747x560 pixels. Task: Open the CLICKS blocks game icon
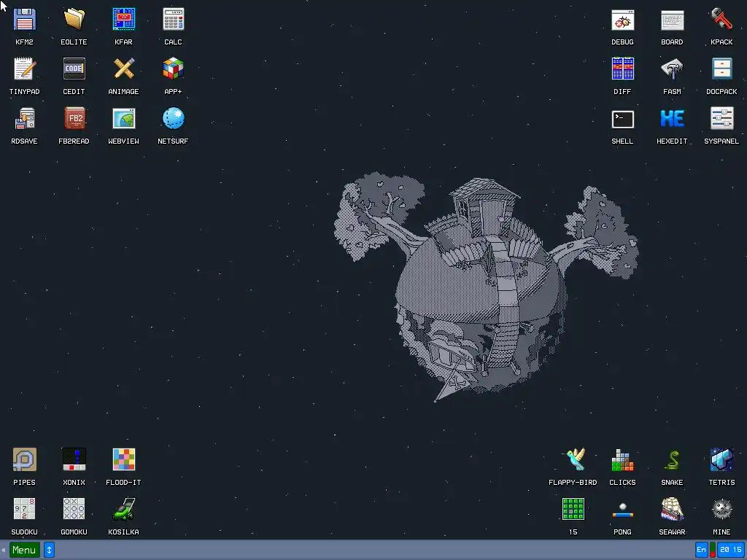[623, 459]
